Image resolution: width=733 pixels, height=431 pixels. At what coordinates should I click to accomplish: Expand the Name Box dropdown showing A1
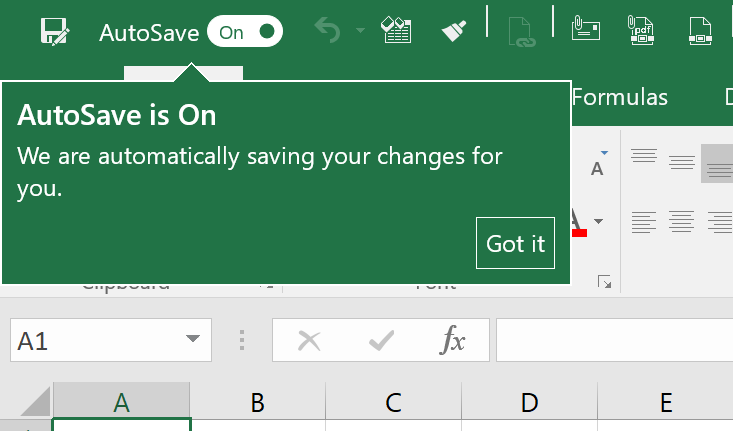coord(192,341)
